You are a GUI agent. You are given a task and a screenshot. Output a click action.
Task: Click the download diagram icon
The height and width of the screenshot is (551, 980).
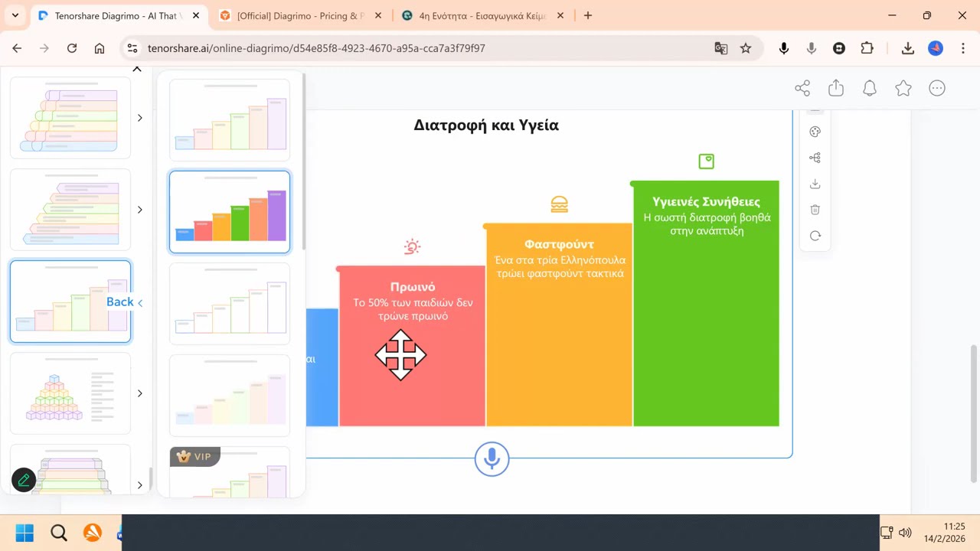(815, 184)
